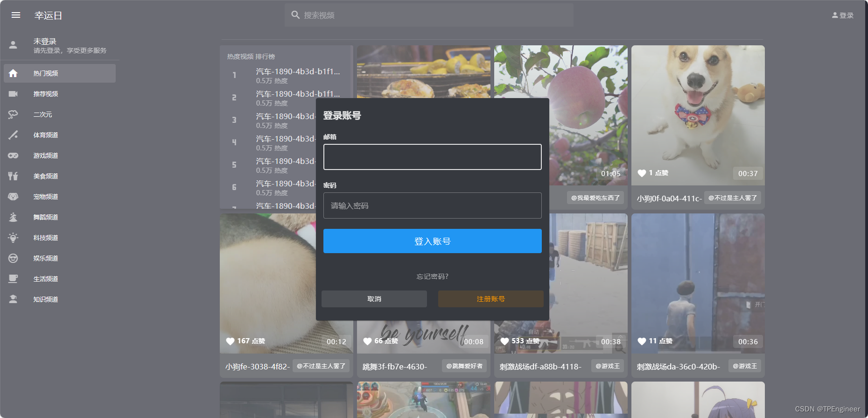868x418 pixels.
Task: Click heart icon on 167 点赞 video
Action: coord(230,341)
